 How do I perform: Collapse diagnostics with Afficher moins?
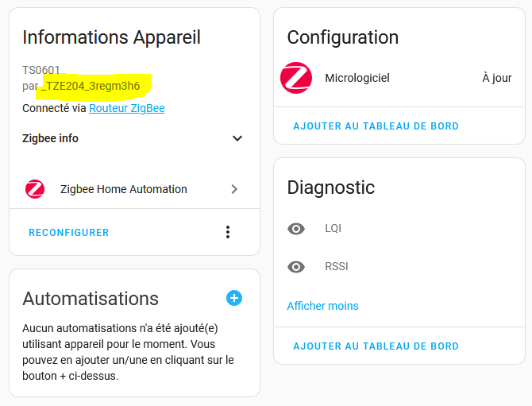(x=322, y=306)
